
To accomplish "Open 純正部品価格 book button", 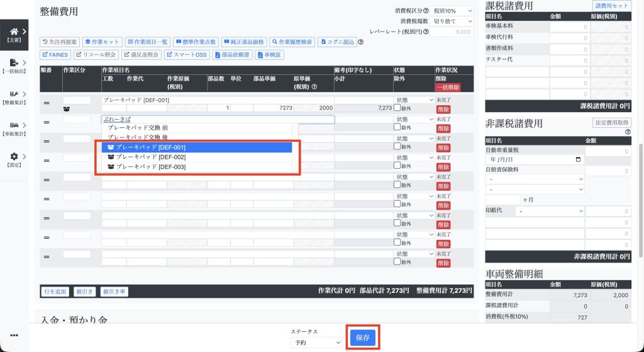I will 245,42.
